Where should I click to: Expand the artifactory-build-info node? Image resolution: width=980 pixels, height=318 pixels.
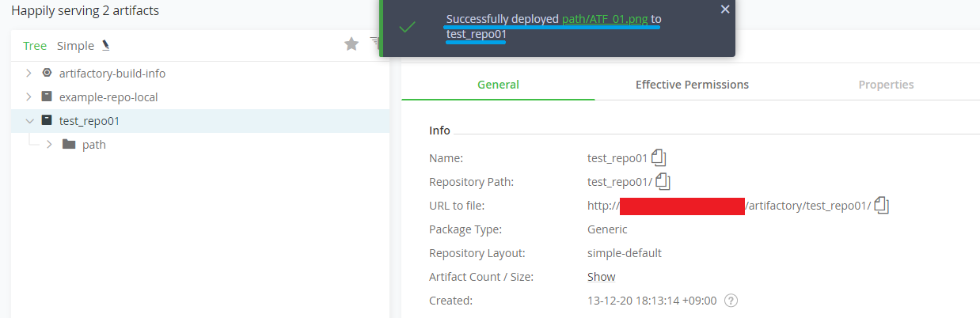(x=28, y=73)
